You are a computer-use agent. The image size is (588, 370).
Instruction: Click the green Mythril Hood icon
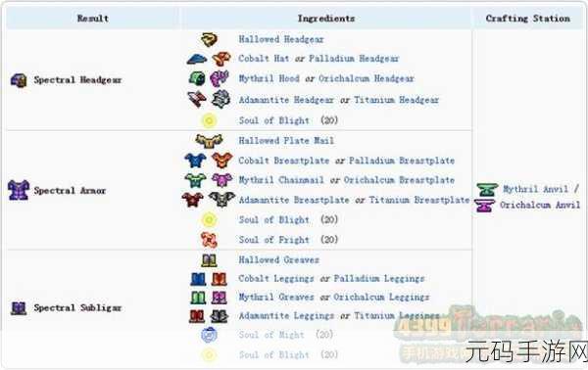[x=197, y=78]
